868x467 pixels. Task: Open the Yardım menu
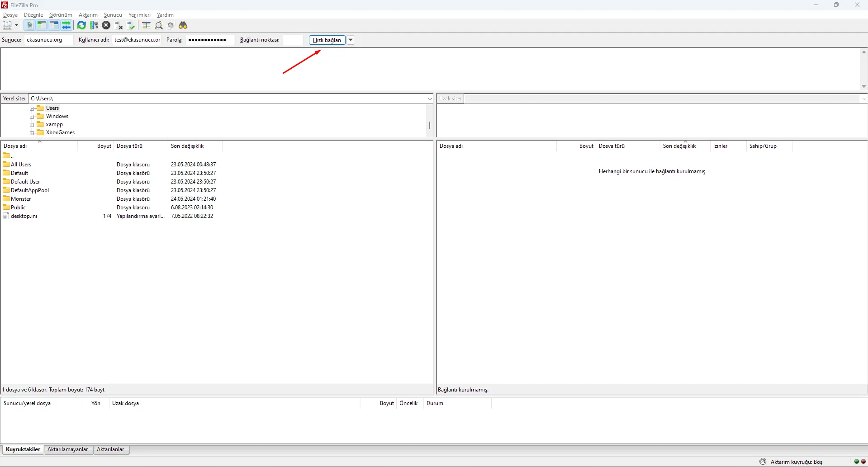coord(165,15)
